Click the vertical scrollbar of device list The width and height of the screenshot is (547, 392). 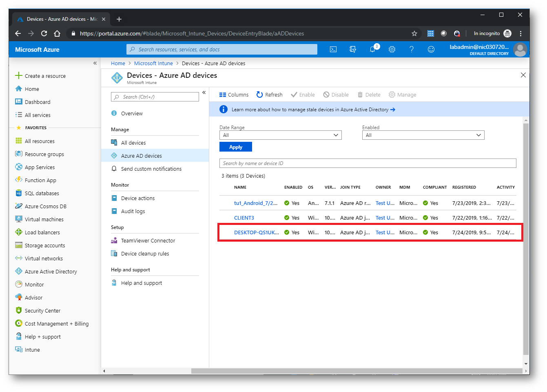[526, 239]
